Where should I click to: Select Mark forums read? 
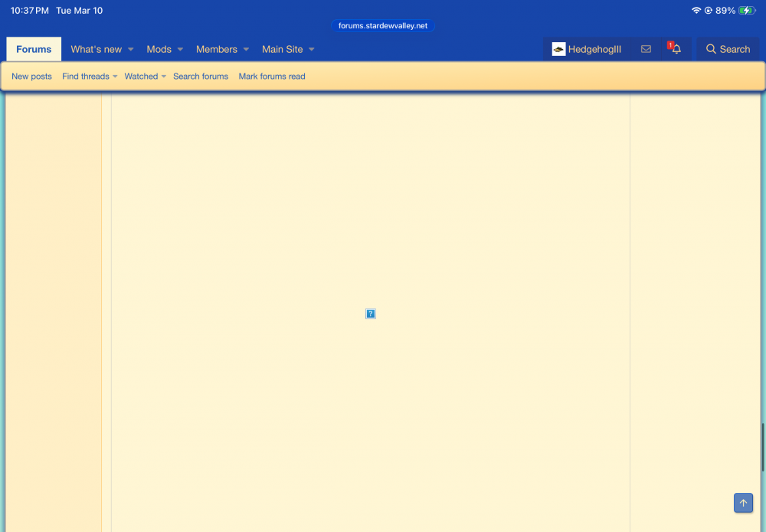pyautogui.click(x=272, y=77)
